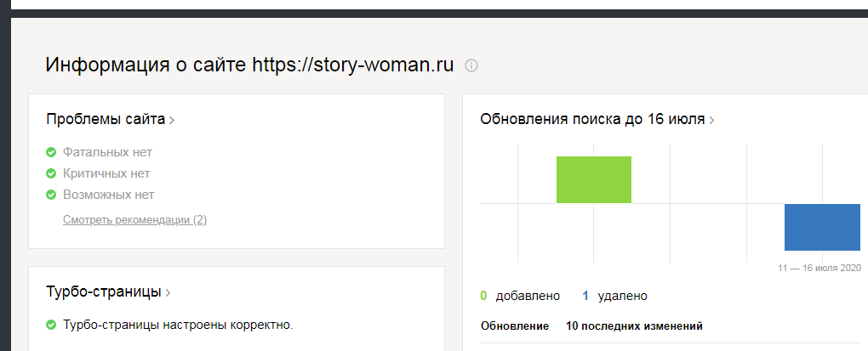The height and width of the screenshot is (351, 868).
Task: Click the green bar in the chart
Action: [593, 179]
